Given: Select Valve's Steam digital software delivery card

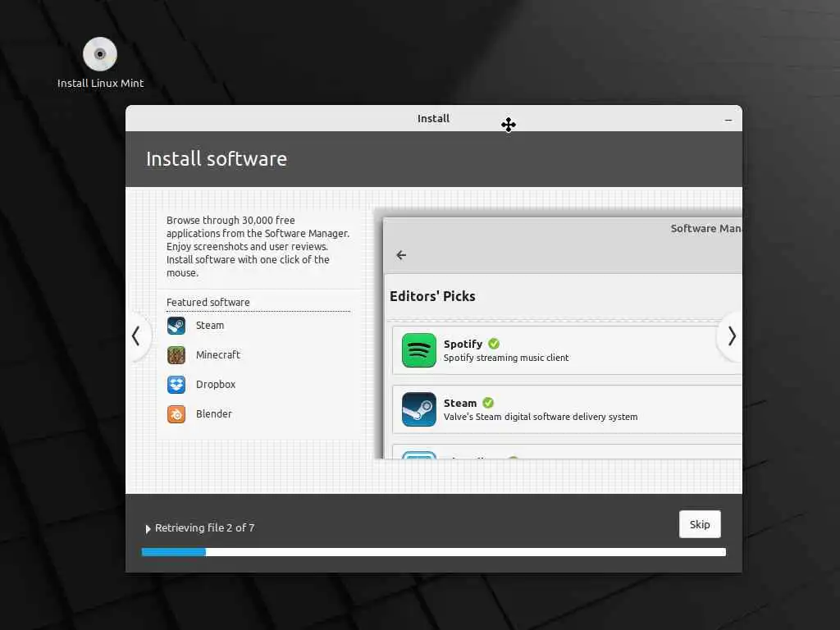Looking at the screenshot, I should point(568,409).
